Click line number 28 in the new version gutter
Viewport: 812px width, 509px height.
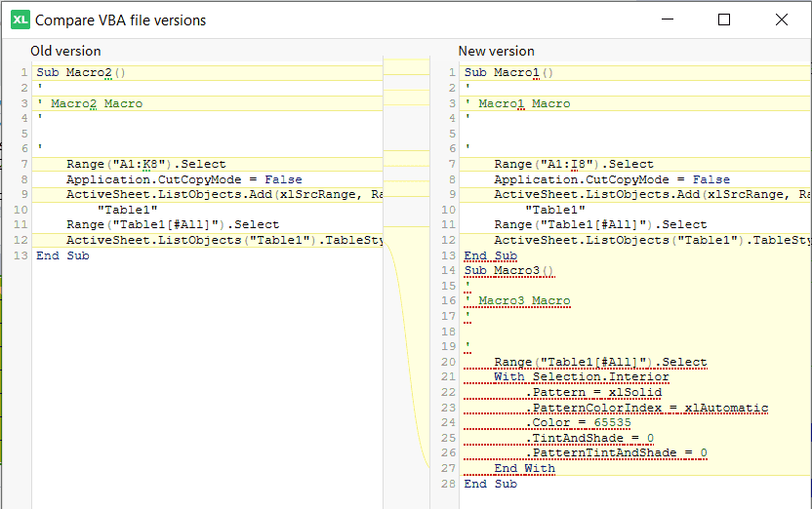[449, 484]
